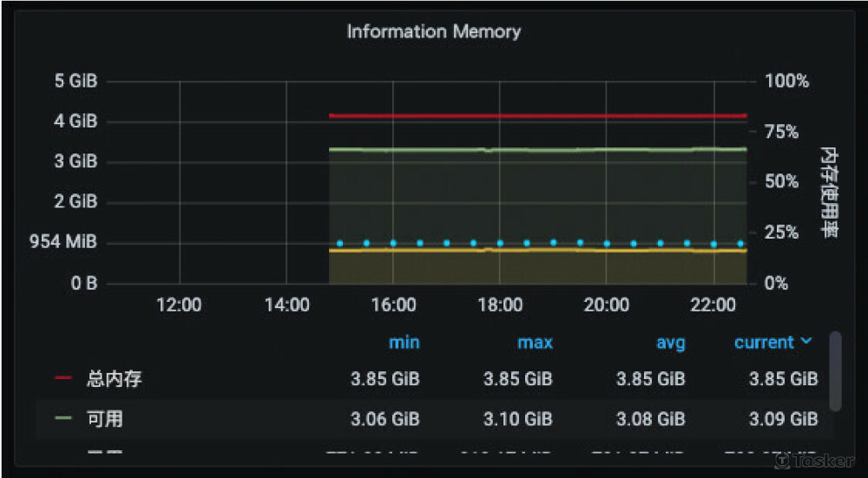Viewport: 868px width, 478px height.
Task: Open the Information Memory panel title menu
Action: click(434, 31)
